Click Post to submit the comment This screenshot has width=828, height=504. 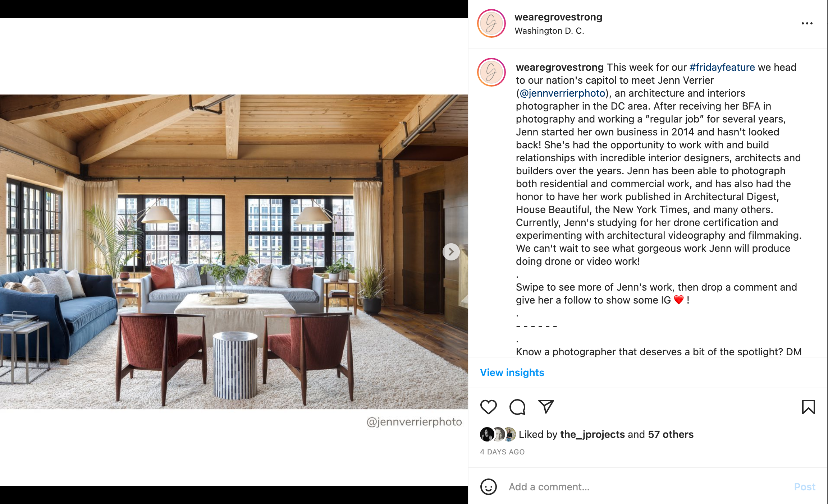(805, 487)
